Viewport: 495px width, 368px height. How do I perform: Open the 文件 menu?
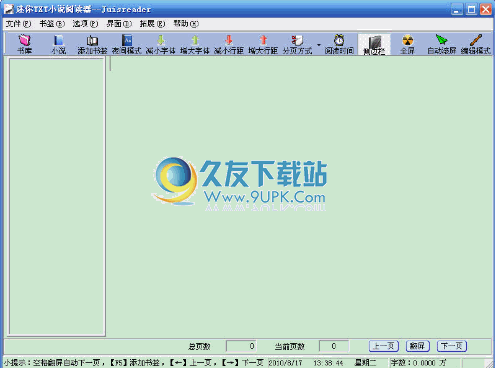(x=18, y=24)
